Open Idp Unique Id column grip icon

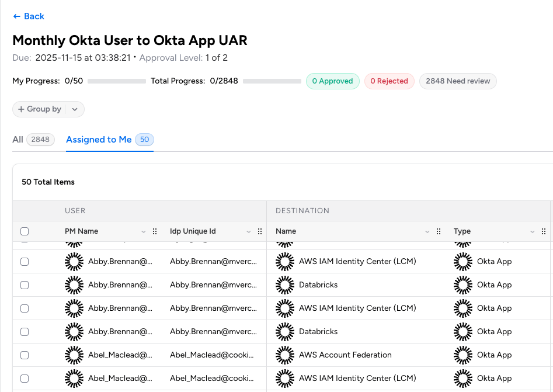(x=260, y=231)
